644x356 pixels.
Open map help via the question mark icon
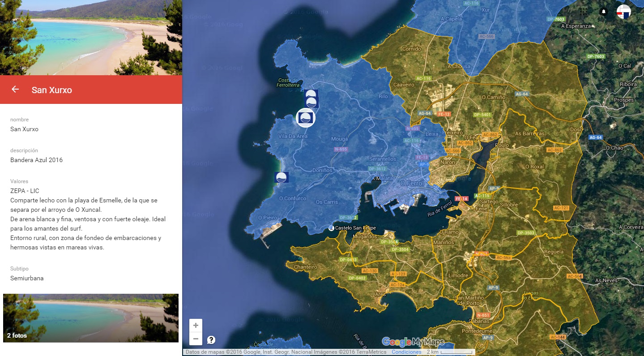[210, 339]
